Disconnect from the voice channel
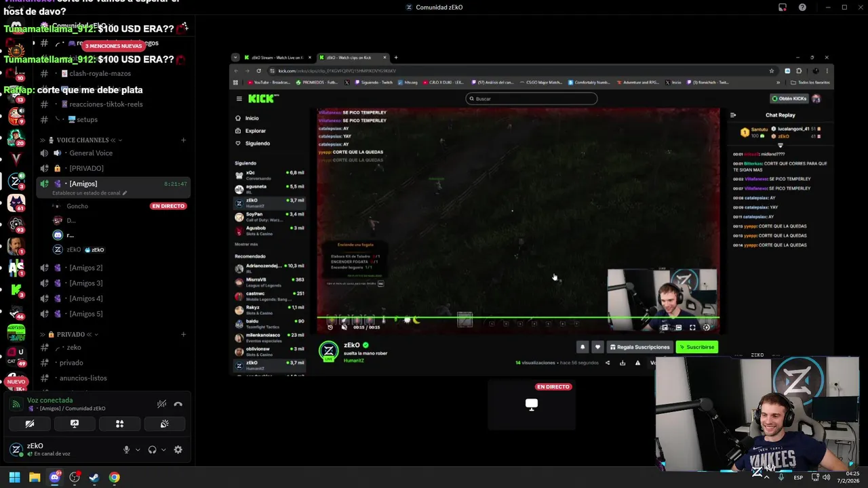Image resolution: width=868 pixels, height=488 pixels. (178, 404)
